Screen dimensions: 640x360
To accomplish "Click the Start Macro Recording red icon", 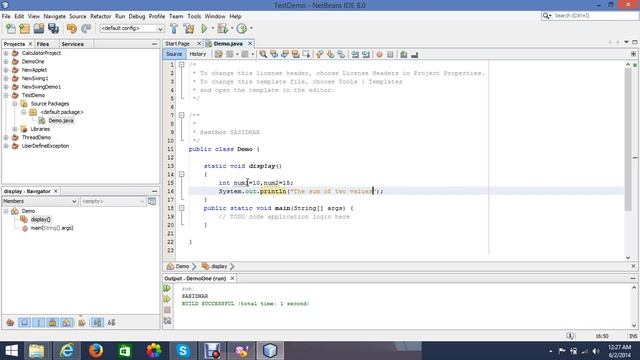I will click(x=379, y=54).
